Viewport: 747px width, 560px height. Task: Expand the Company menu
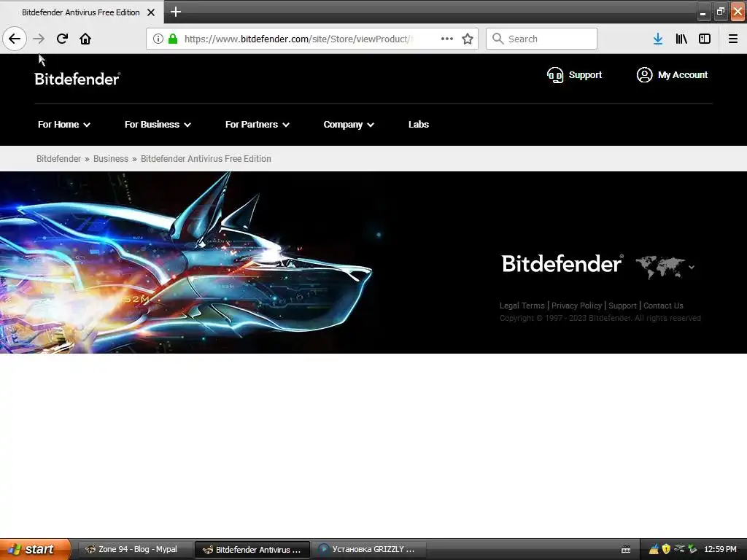348,124
